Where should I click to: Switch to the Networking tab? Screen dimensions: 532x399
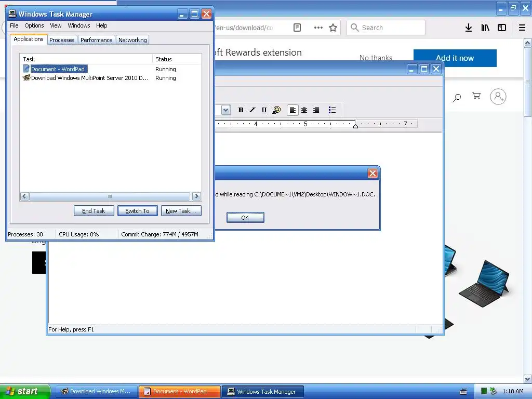coord(132,40)
